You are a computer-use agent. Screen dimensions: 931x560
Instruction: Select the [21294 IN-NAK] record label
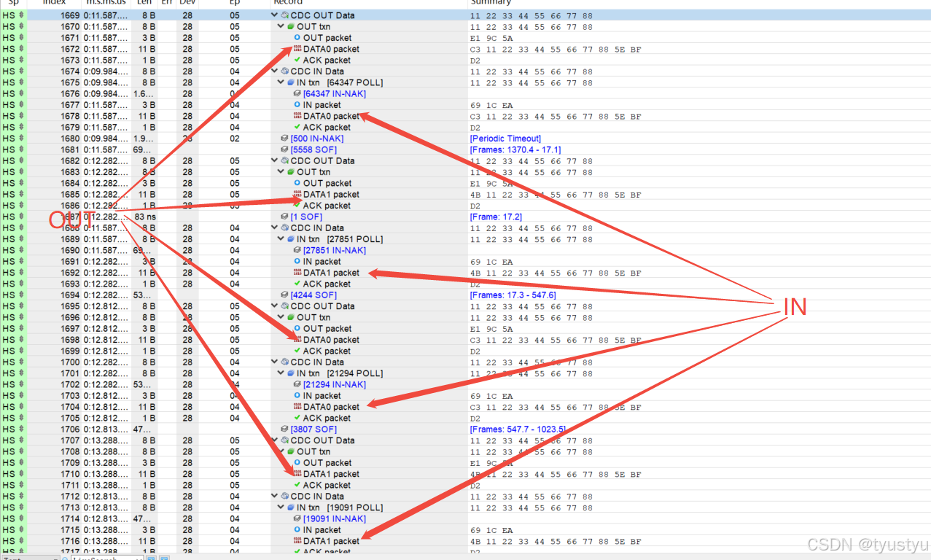click(335, 384)
